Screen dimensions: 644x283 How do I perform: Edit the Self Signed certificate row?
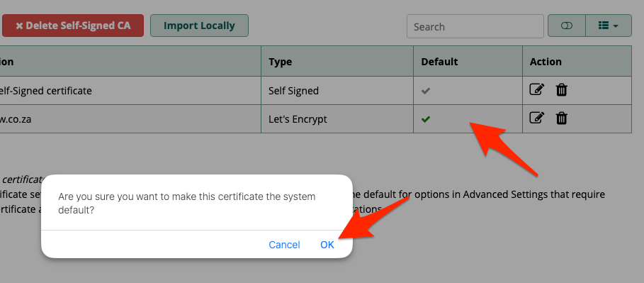537,89
